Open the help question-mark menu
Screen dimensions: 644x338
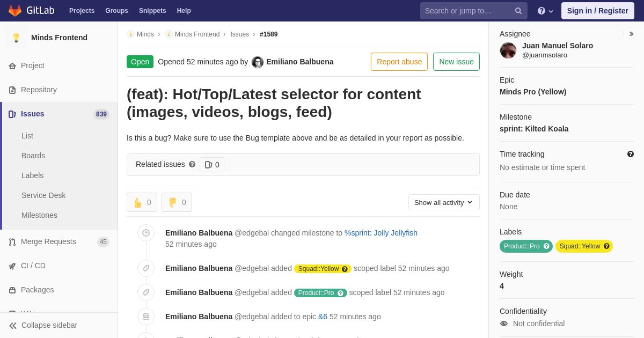click(545, 11)
